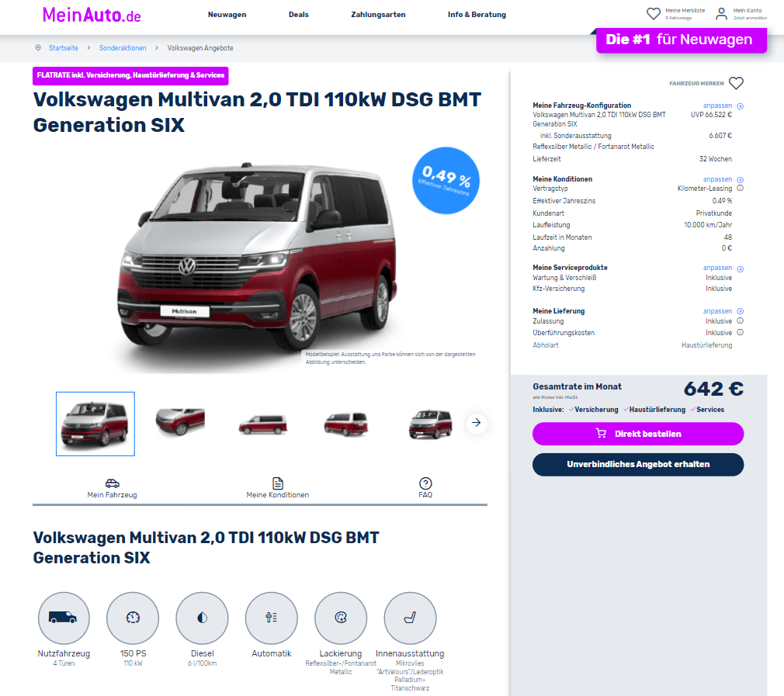
Task: Go to Sonderaktionen breadcrumb link
Action: click(x=123, y=48)
